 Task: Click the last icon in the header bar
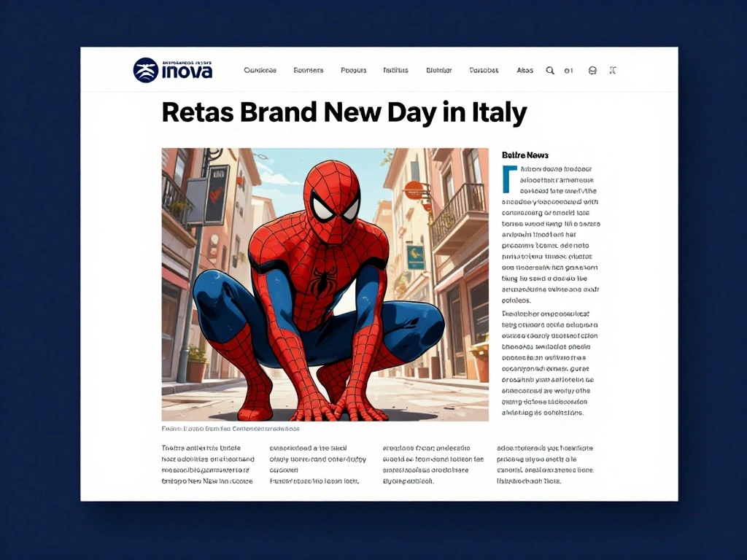[x=613, y=71]
